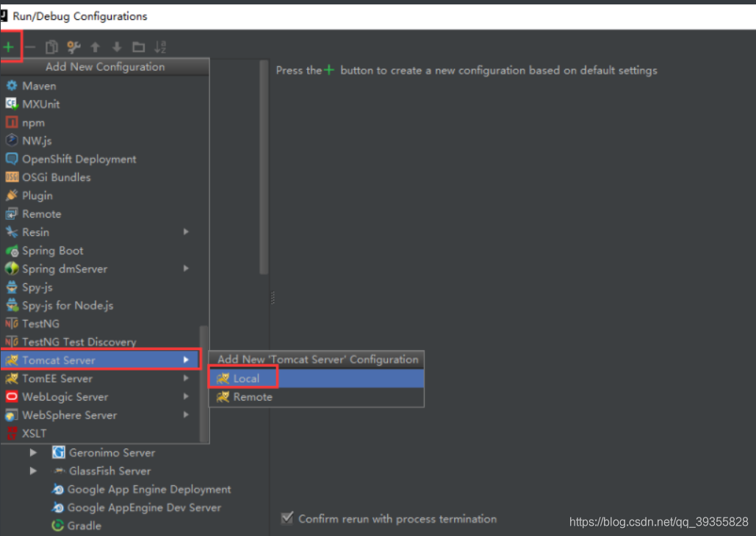Expand the Resin submenu arrow
Viewport: 756px width, 536px height.
(x=186, y=232)
